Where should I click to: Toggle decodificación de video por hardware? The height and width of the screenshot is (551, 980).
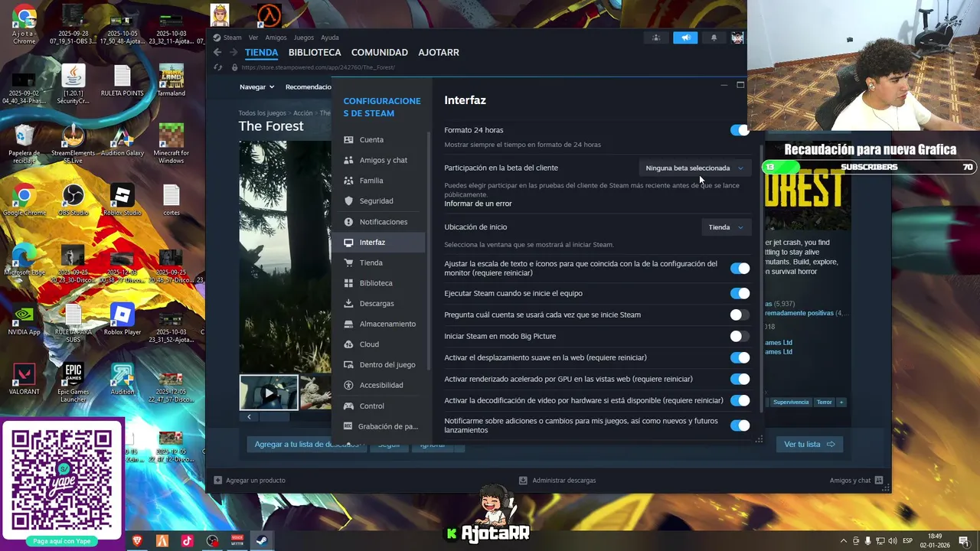(740, 400)
